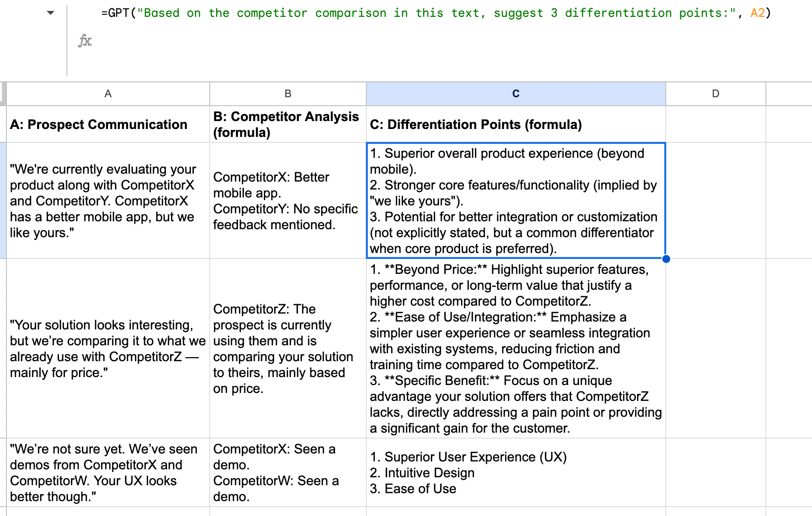Select the 'B: Competitor Analysis (formula)' cell
Image resolution: width=812 pixels, height=516 pixels.
pyautogui.click(x=288, y=125)
